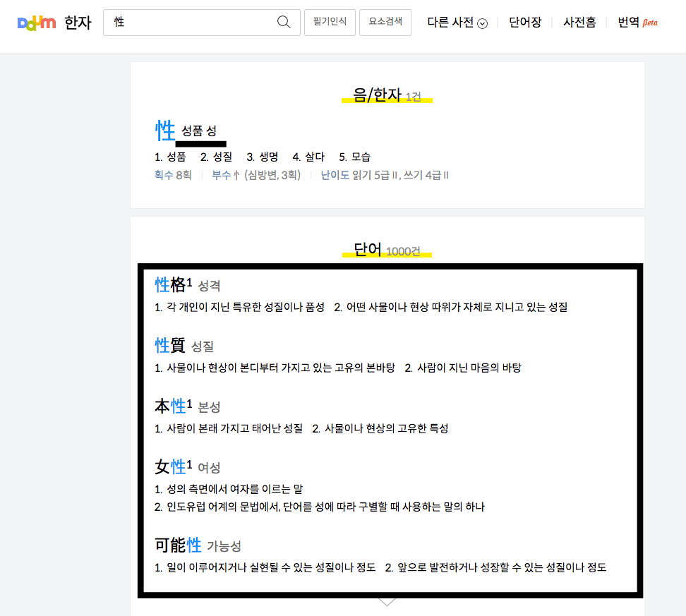Image resolution: width=686 pixels, height=616 pixels.
Task: Open the 번역 beta menu item
Action: [x=637, y=23]
